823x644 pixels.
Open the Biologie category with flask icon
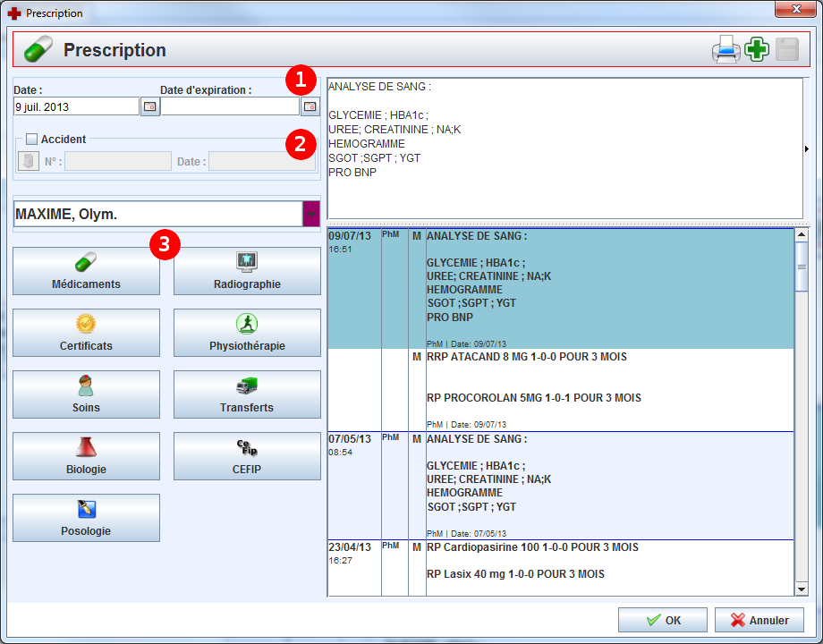[87, 456]
